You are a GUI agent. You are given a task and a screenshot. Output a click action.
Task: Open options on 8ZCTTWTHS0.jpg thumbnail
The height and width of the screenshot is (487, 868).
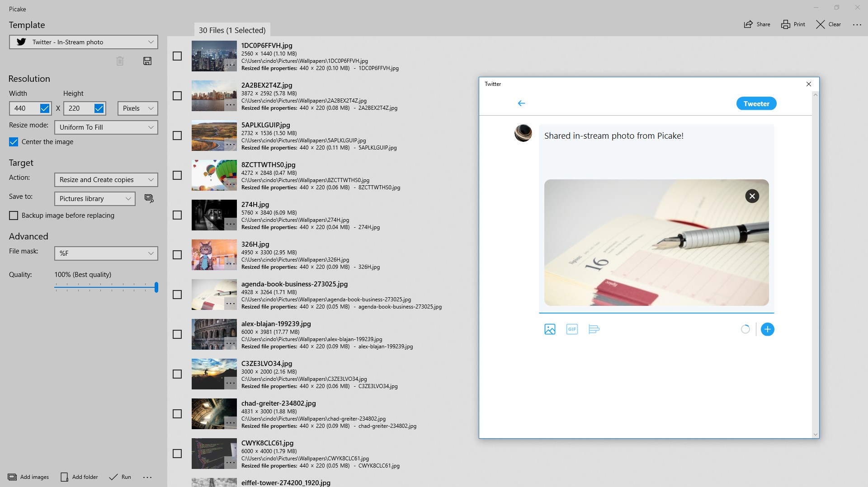[x=231, y=184]
